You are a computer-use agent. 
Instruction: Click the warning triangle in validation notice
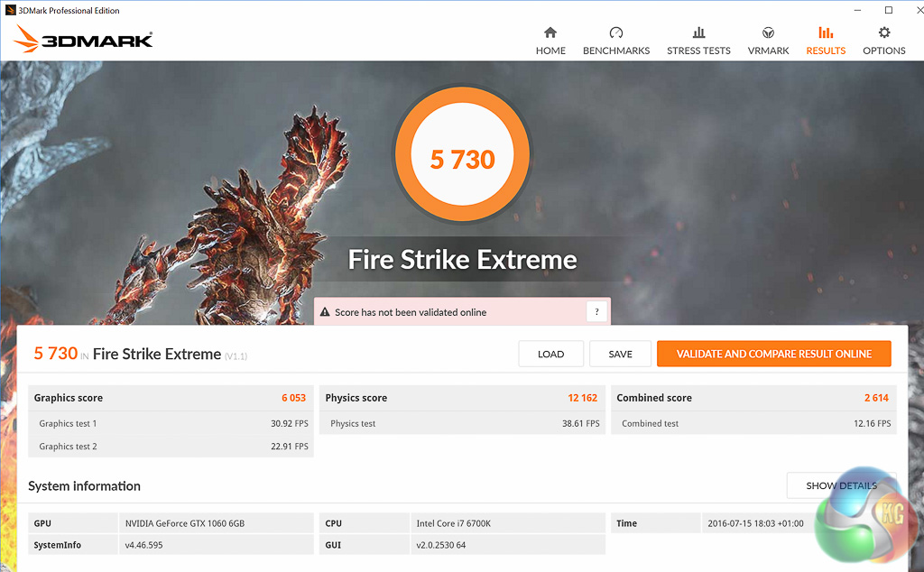point(325,312)
